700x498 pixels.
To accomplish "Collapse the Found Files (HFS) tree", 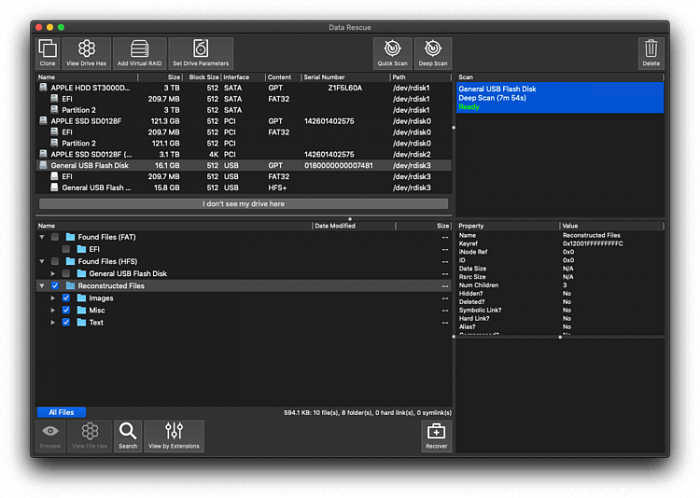I will [42, 261].
